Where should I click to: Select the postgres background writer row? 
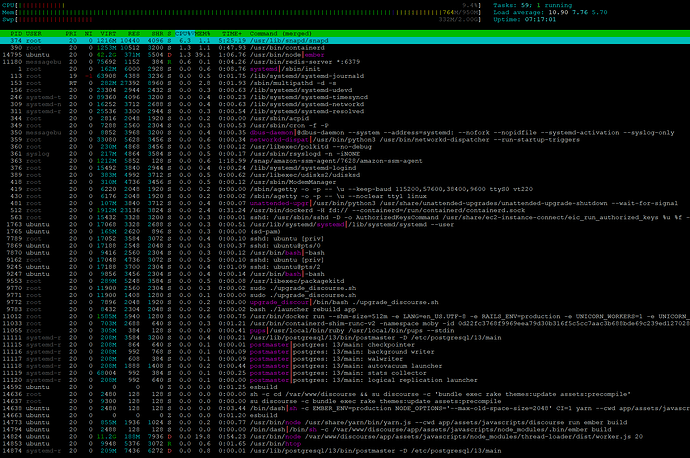click(345, 352)
